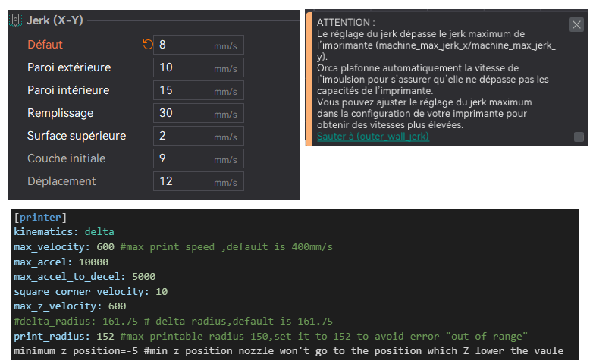This screenshot has width=593, height=364.
Task: Click the square_corner_velocity config line
Action: (90, 291)
